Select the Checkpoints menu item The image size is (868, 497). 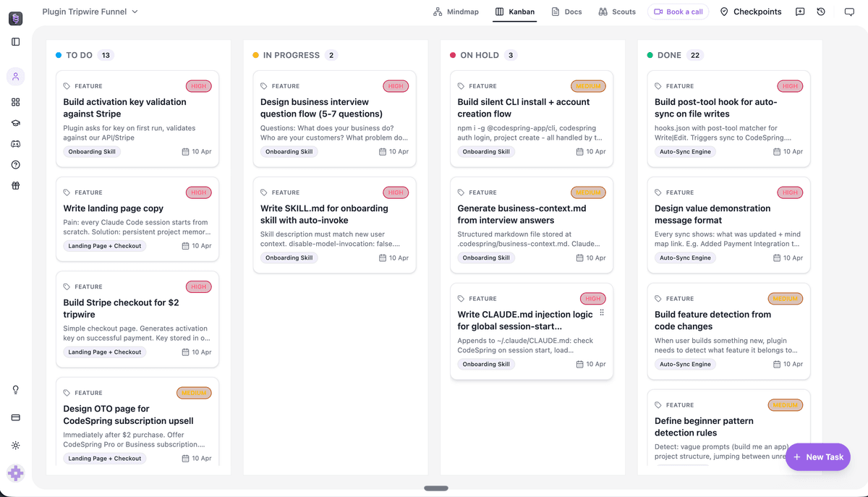(x=752, y=12)
